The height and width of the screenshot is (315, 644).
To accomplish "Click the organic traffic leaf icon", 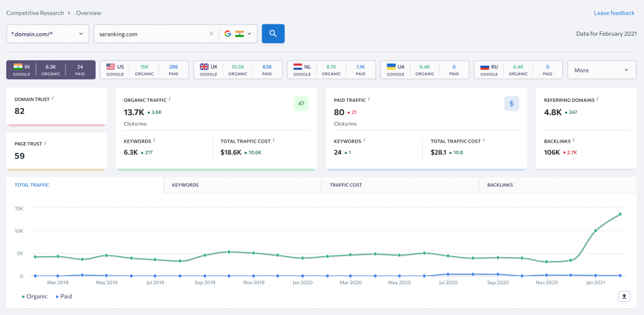I will pos(301,104).
